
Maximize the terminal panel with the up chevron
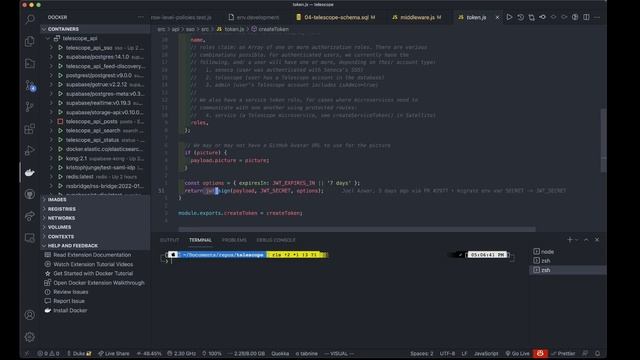pyautogui.click(x=586, y=240)
